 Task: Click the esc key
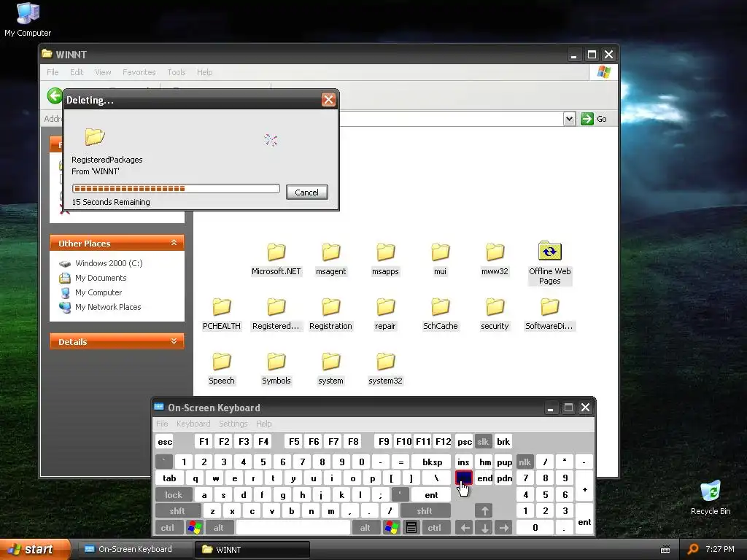(165, 441)
